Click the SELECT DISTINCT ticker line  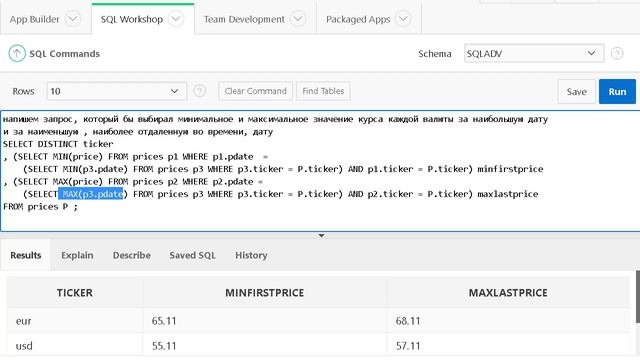tap(58, 144)
